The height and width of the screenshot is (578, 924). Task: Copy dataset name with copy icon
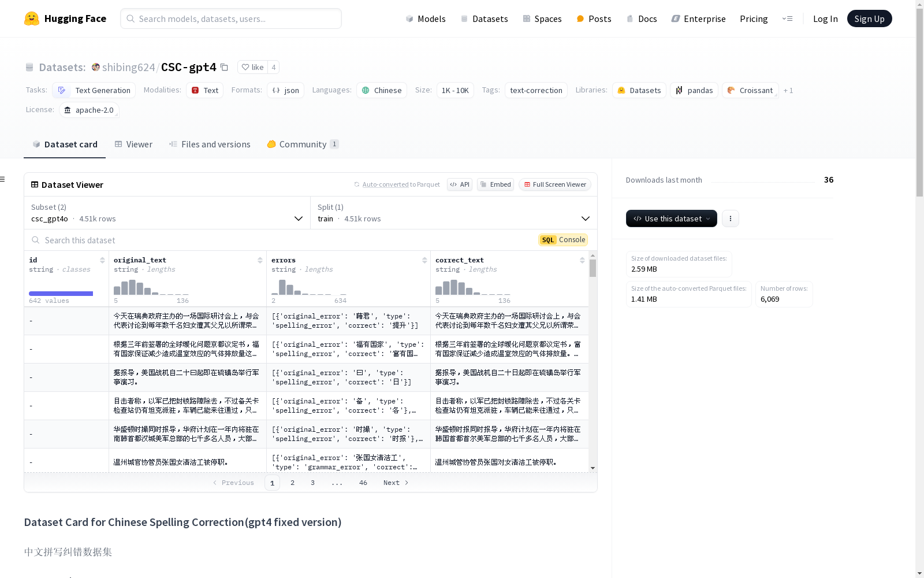coord(224,67)
